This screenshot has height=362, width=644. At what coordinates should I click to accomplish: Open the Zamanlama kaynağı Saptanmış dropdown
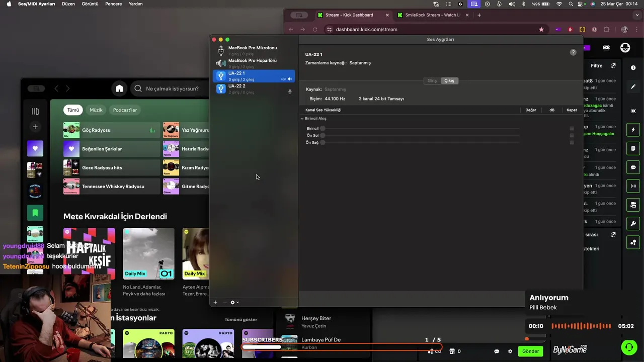[x=360, y=63]
